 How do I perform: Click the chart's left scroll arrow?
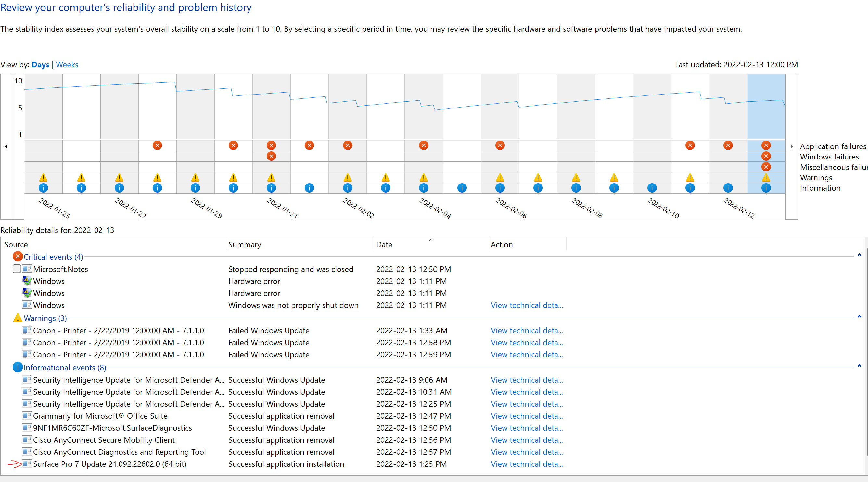point(6,146)
